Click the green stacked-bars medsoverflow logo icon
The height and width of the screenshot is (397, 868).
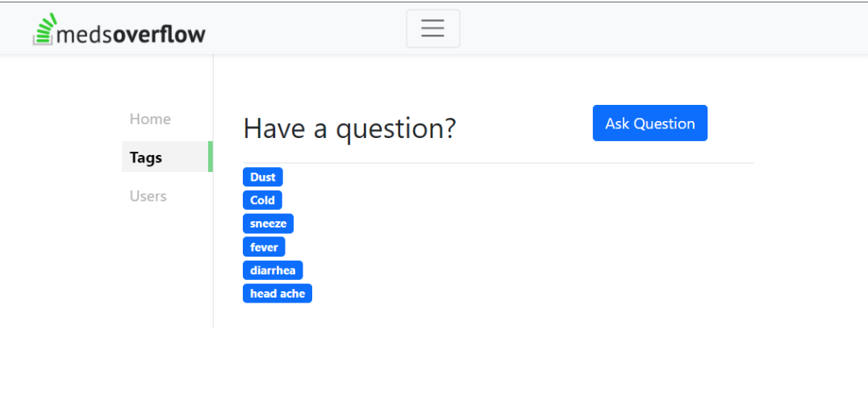pos(45,29)
